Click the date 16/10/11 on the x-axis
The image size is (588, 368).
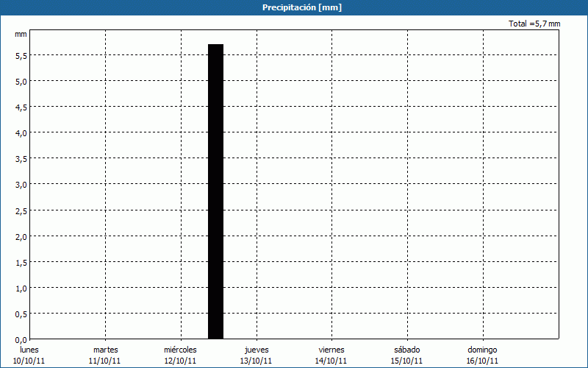tap(482, 361)
